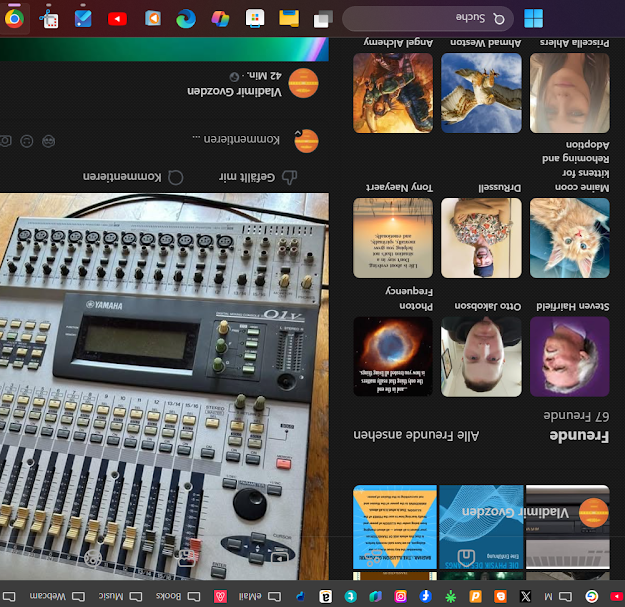625x607 pixels.
Task: Open friend Tony Naeyaert's thumbnail
Action: [x=393, y=238]
